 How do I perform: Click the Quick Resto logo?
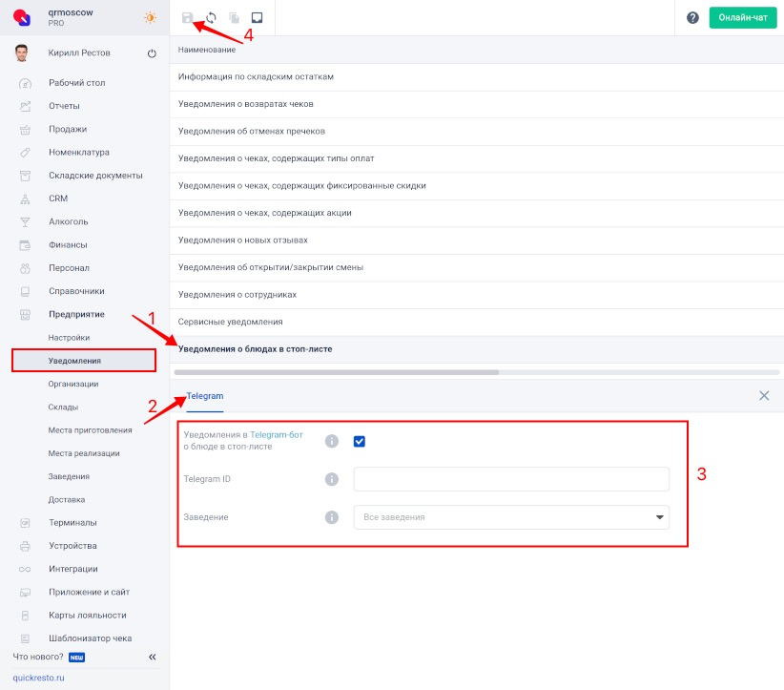coord(22,17)
